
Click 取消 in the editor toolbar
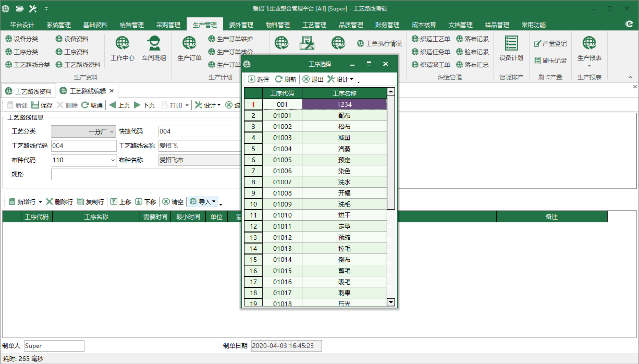point(92,105)
